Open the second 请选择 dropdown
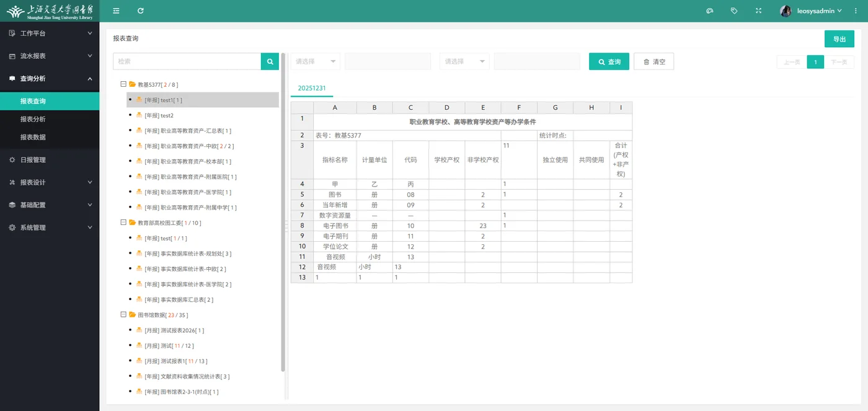 (x=464, y=61)
